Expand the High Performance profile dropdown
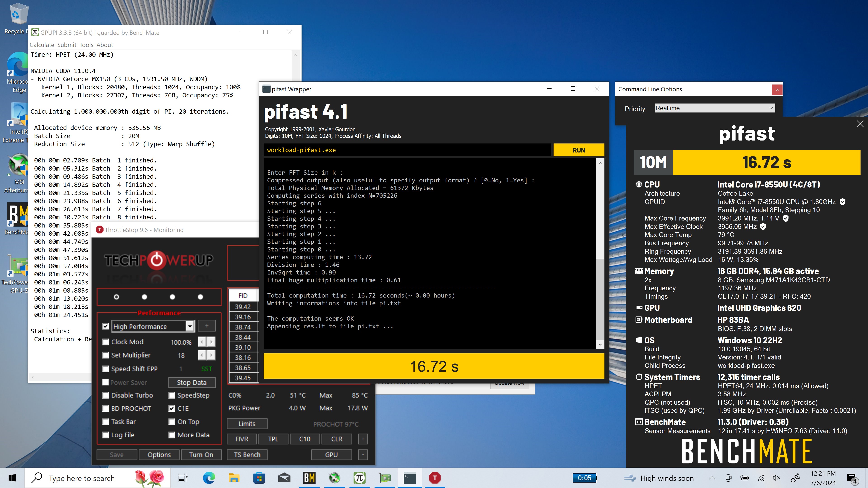 click(x=190, y=326)
